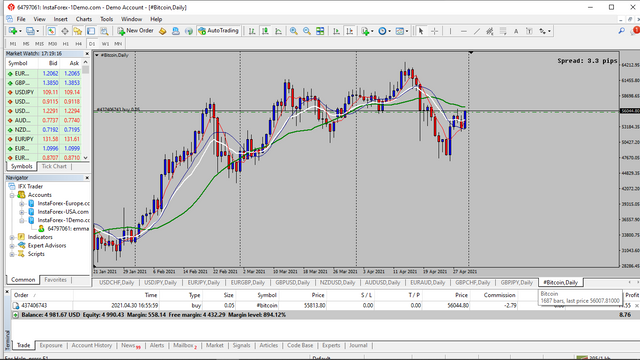Toggle the Data Window crosshair-circle icon
This screenshot has height=360, width=640.
64,31
